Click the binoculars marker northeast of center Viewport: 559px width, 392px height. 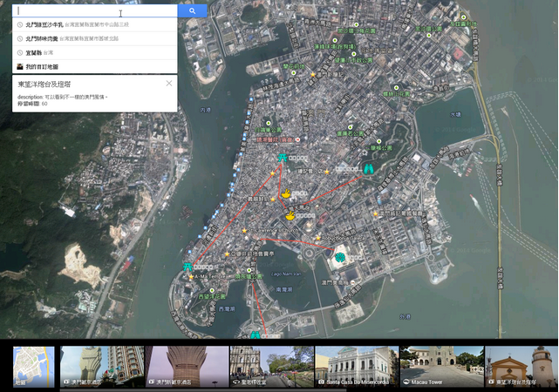tap(368, 169)
